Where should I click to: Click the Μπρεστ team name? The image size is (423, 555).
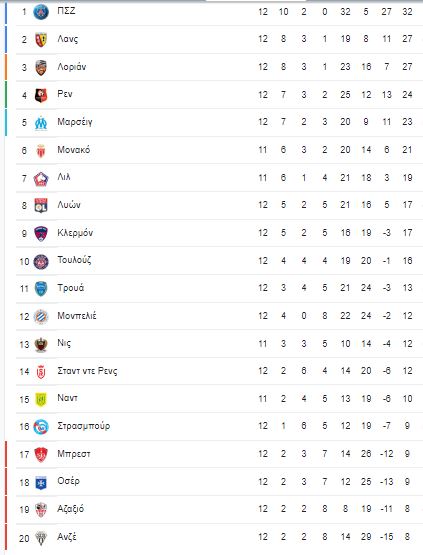(x=74, y=453)
